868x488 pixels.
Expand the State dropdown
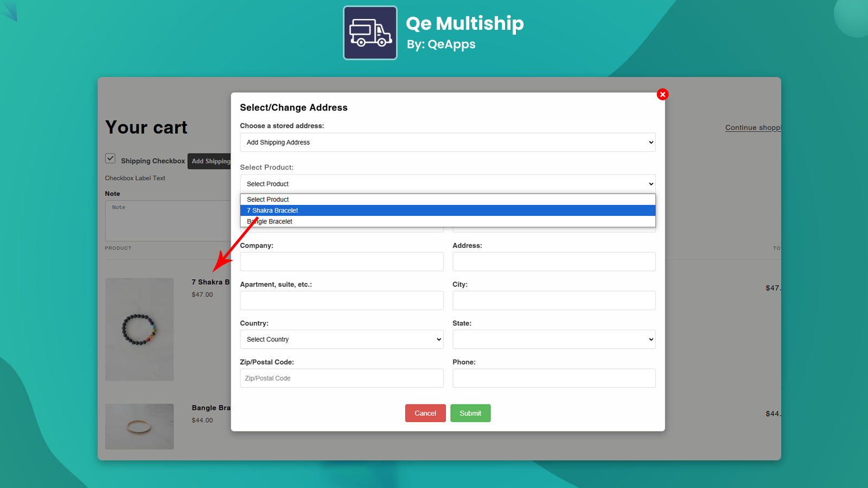[x=554, y=339]
